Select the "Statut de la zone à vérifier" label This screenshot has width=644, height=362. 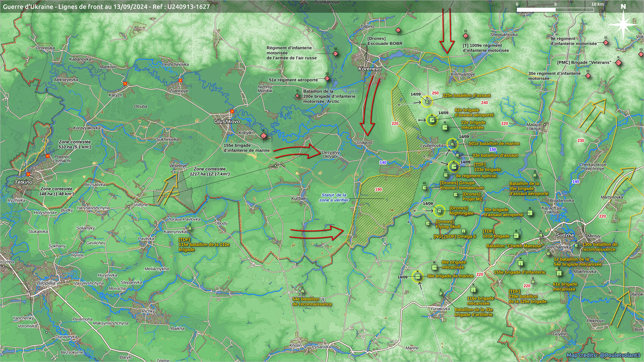pos(334,197)
